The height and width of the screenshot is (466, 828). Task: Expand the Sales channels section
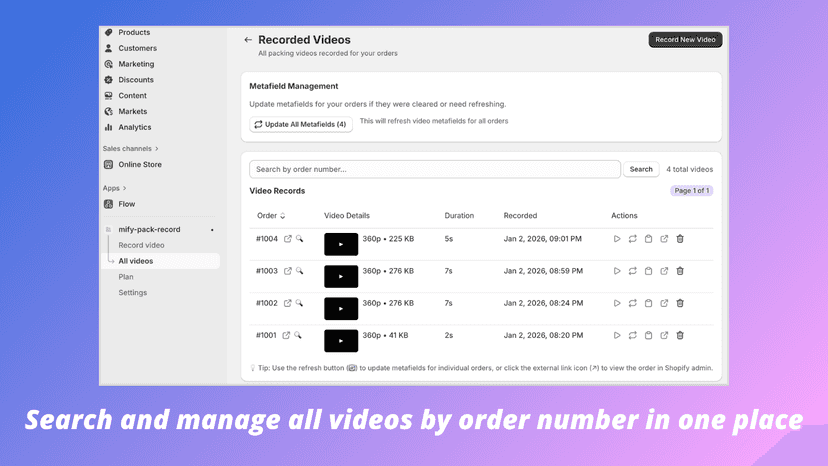click(130, 148)
